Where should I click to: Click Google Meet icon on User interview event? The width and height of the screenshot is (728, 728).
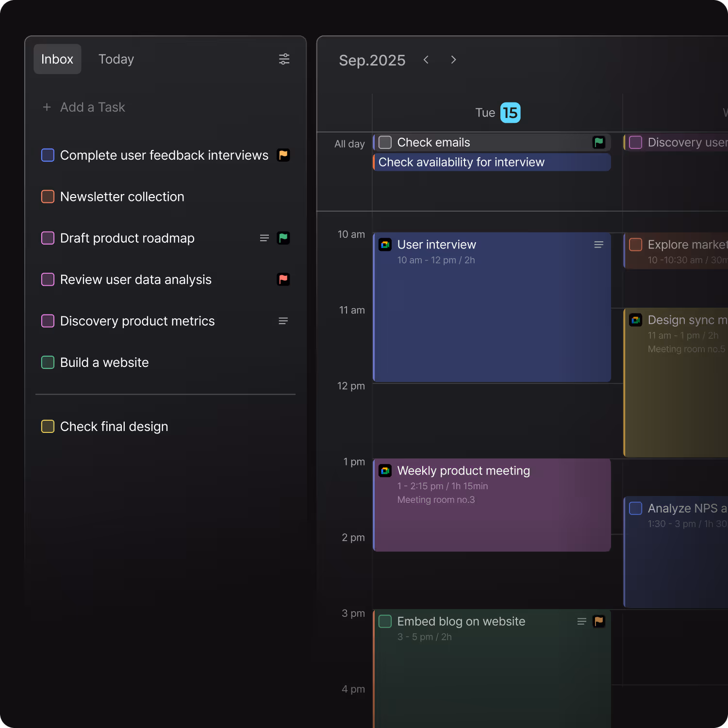coord(385,245)
